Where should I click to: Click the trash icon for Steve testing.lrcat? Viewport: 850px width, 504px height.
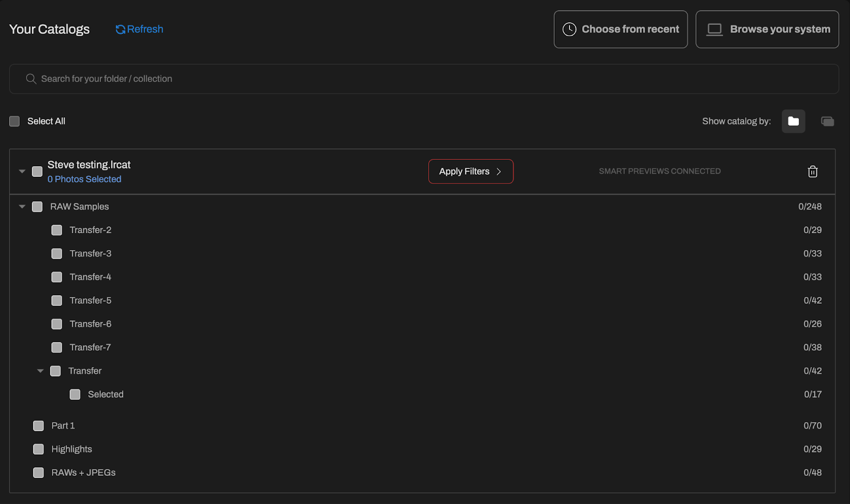(x=812, y=172)
